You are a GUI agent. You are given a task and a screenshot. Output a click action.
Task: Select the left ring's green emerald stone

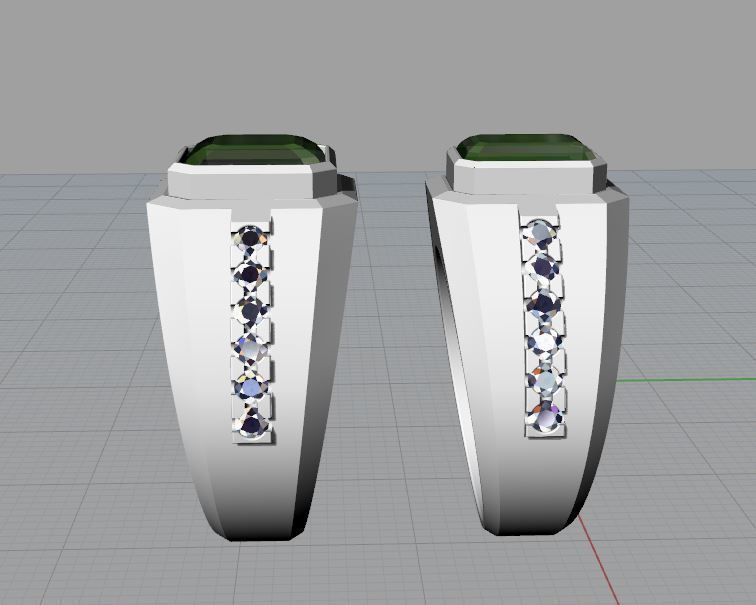[x=255, y=150]
